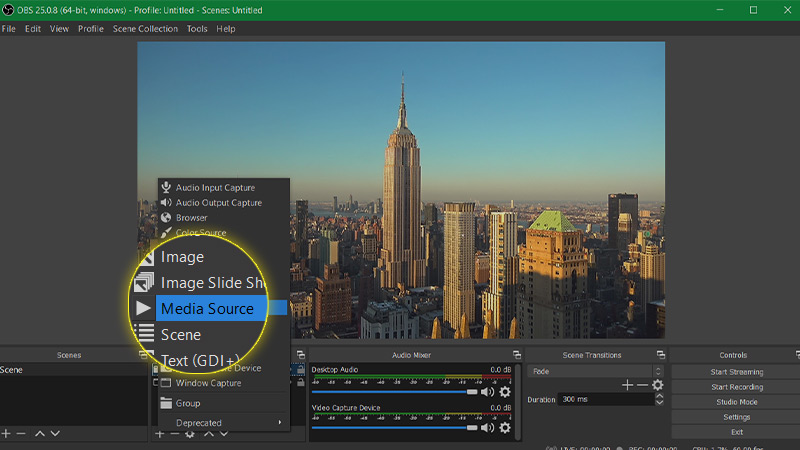Add a new scene with plus icon
The width and height of the screenshot is (800, 450).
click(6, 433)
